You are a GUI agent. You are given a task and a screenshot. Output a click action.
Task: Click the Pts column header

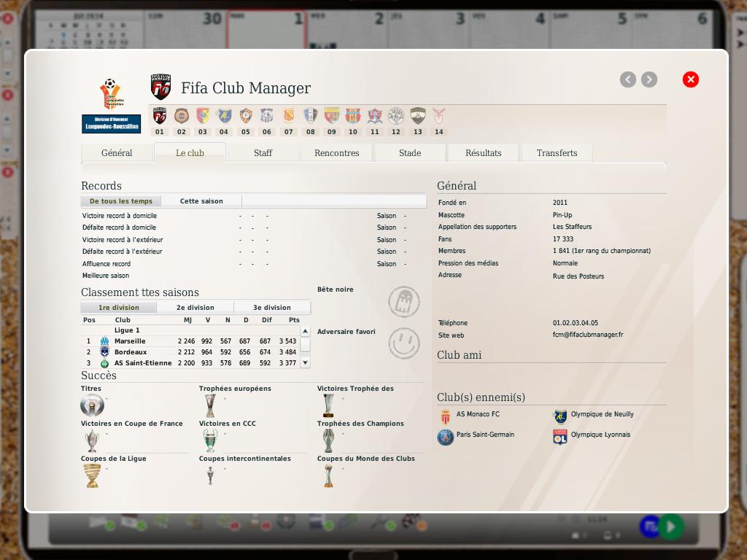294,320
